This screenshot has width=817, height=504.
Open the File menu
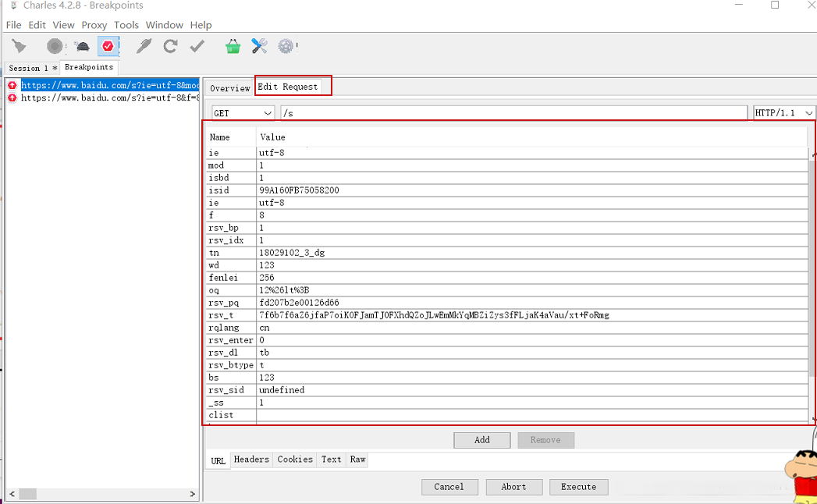[13, 25]
